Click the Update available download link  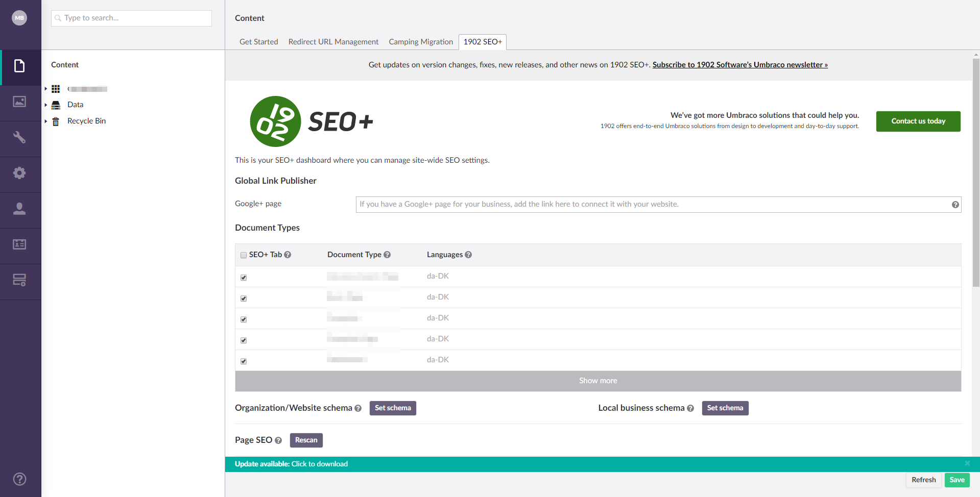[x=291, y=464]
